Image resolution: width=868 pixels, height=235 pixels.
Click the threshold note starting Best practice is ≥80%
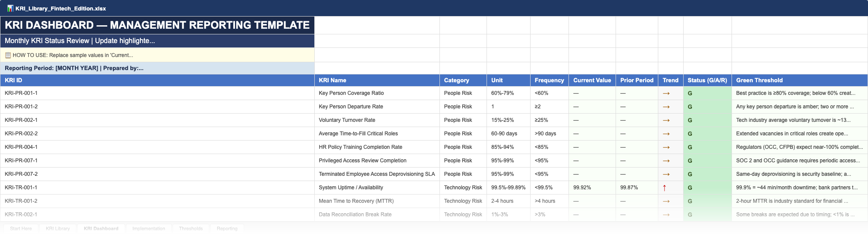(x=800, y=93)
